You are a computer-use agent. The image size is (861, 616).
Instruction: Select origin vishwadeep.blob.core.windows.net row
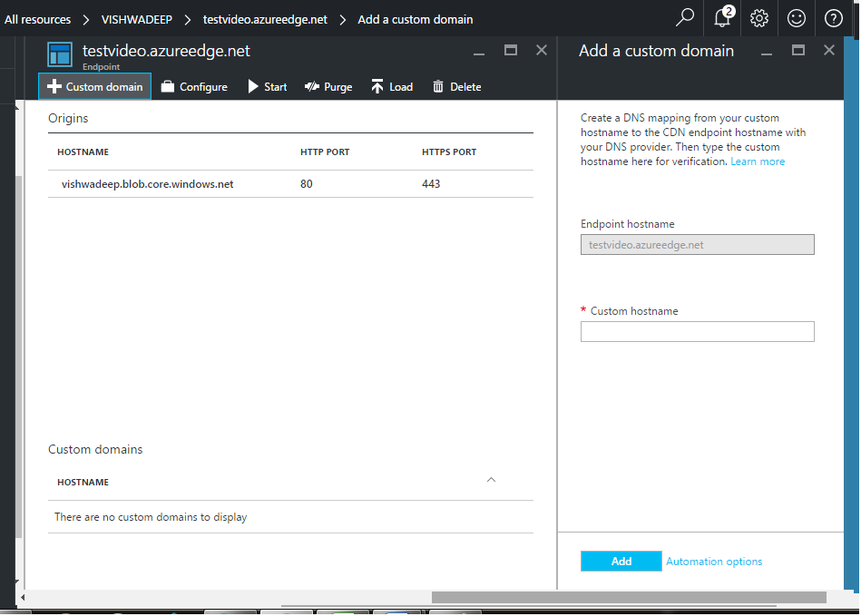(x=290, y=184)
